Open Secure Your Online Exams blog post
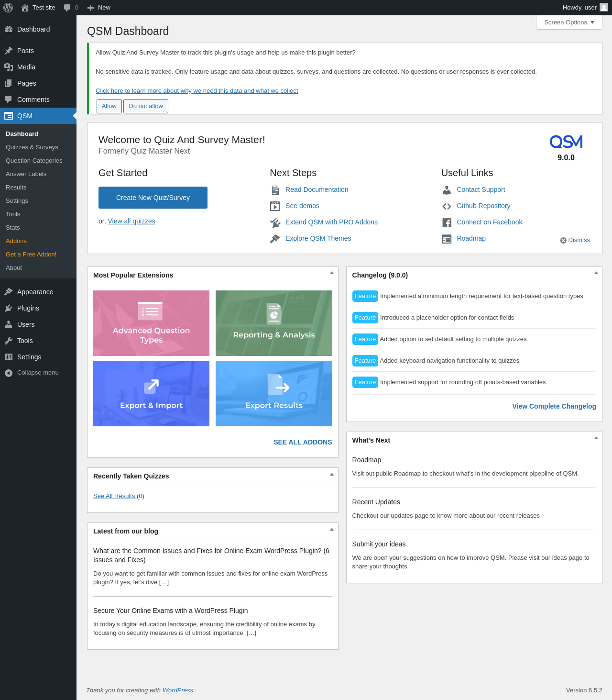The image size is (612, 700). 171,611
